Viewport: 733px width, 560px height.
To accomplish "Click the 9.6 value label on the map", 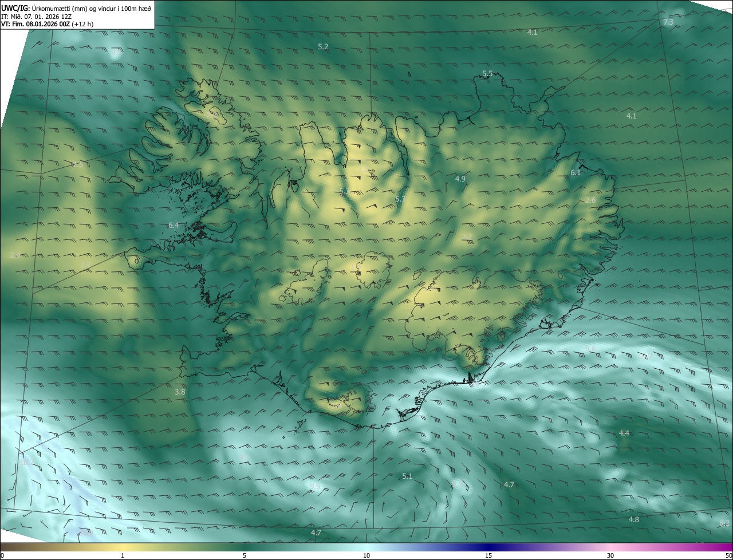I will point(590,348).
